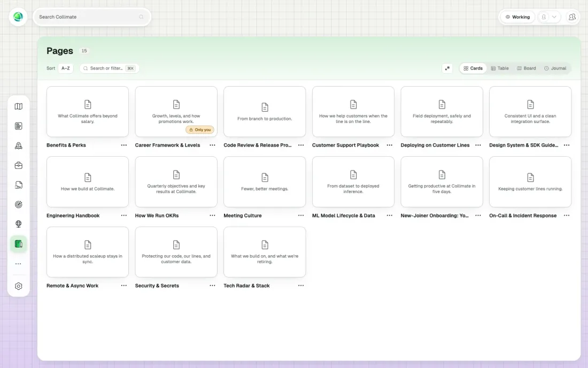Expand the profile chevron dropdown
This screenshot has width=588, height=368.
tap(554, 17)
